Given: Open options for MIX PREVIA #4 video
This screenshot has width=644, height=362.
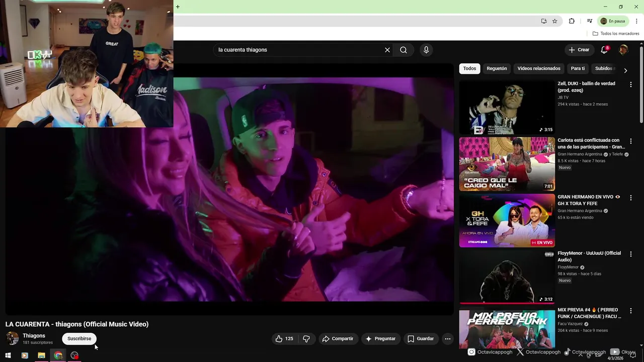Looking at the screenshot, I should point(631,311).
